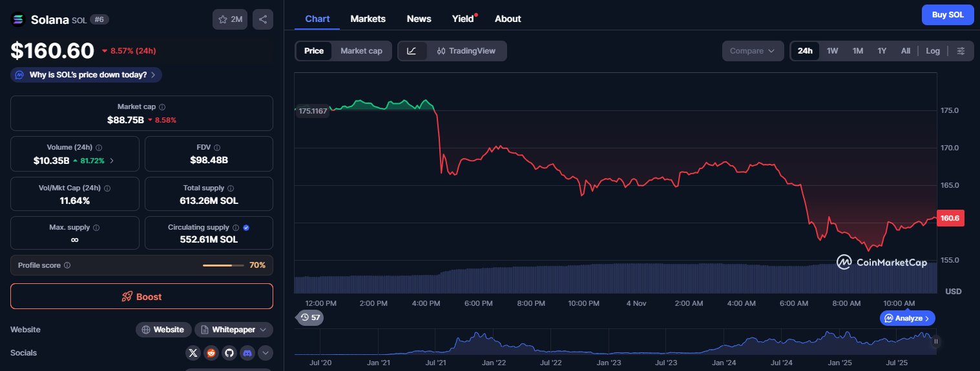980x371 pixels.
Task: Select the line chart view icon
Action: [412, 51]
